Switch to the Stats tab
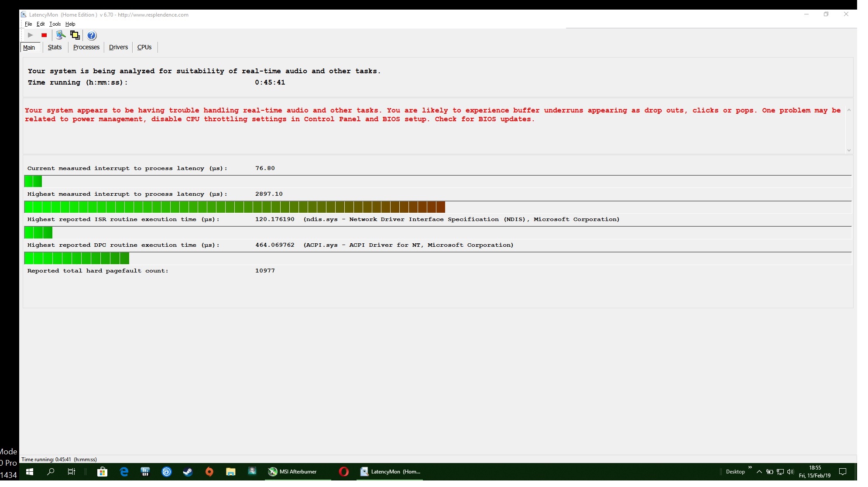 (55, 47)
